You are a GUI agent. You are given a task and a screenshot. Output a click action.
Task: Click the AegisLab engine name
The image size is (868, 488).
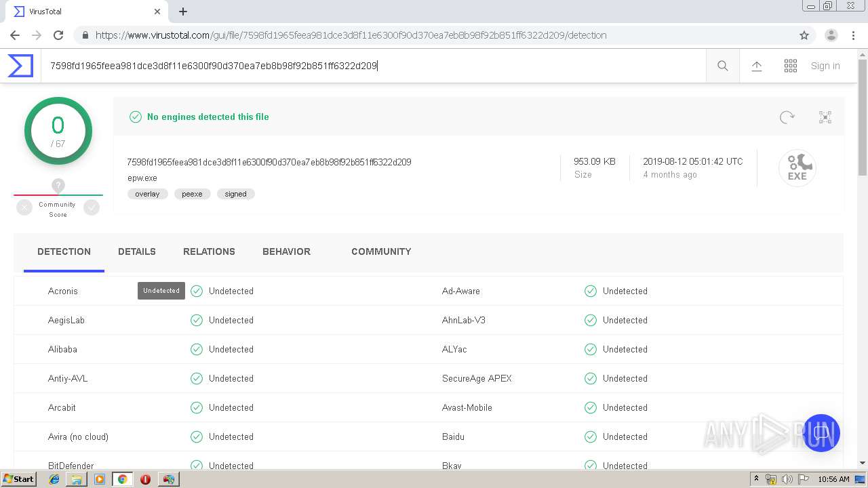(x=66, y=320)
